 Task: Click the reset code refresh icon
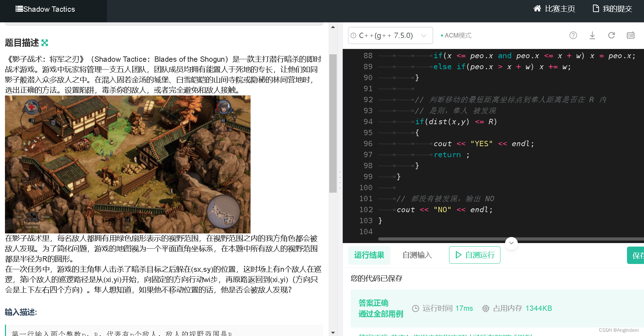pos(611,35)
